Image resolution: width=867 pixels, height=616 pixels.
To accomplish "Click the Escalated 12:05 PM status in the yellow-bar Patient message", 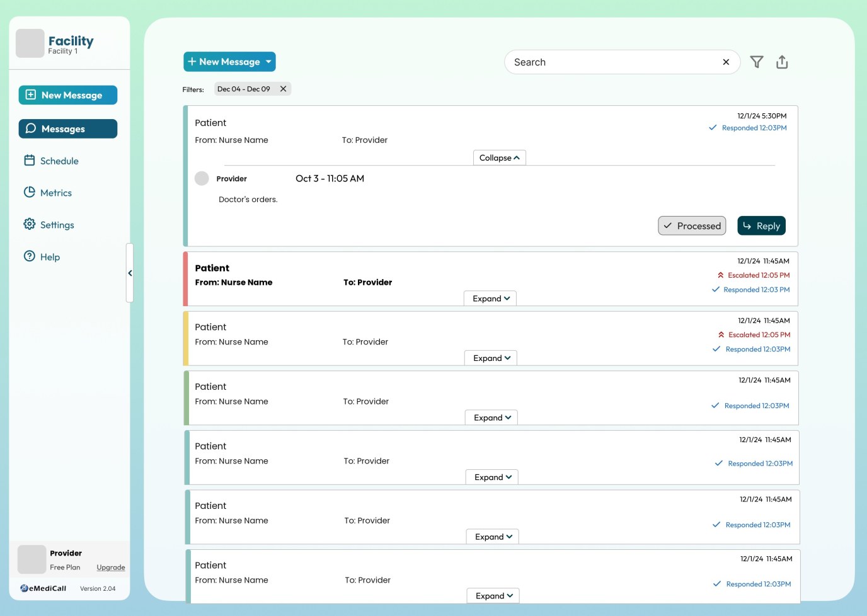I will 754,335.
